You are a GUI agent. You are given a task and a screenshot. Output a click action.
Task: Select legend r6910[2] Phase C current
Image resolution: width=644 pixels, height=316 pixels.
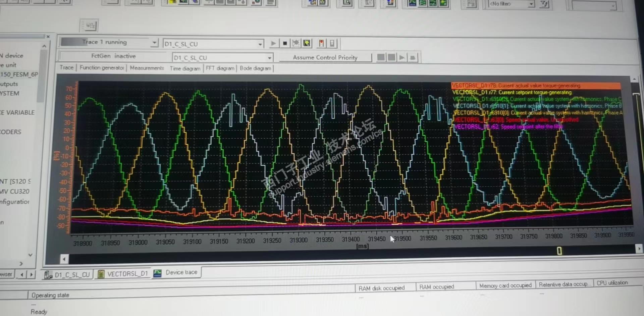(x=537, y=99)
